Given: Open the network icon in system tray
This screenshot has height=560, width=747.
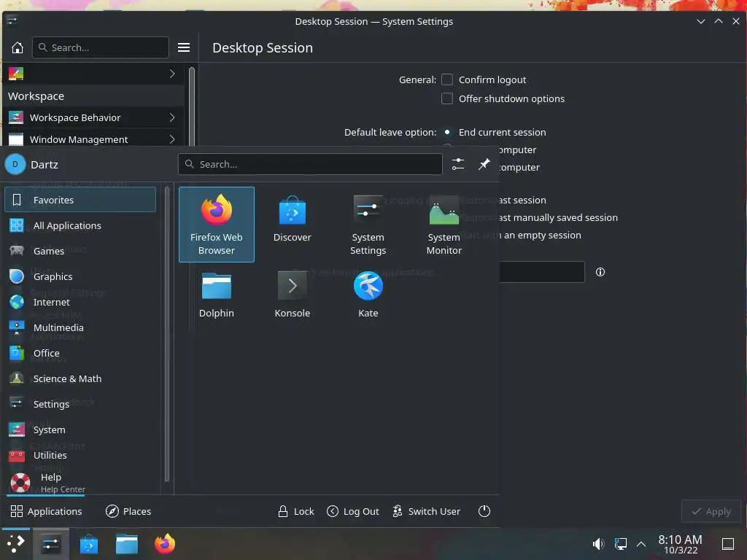Looking at the screenshot, I should tap(620, 543).
